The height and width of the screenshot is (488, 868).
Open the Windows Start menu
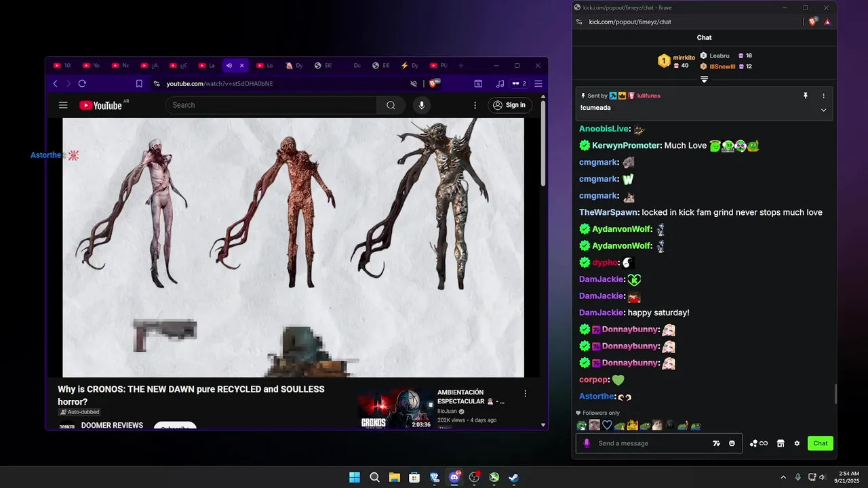pos(355,477)
